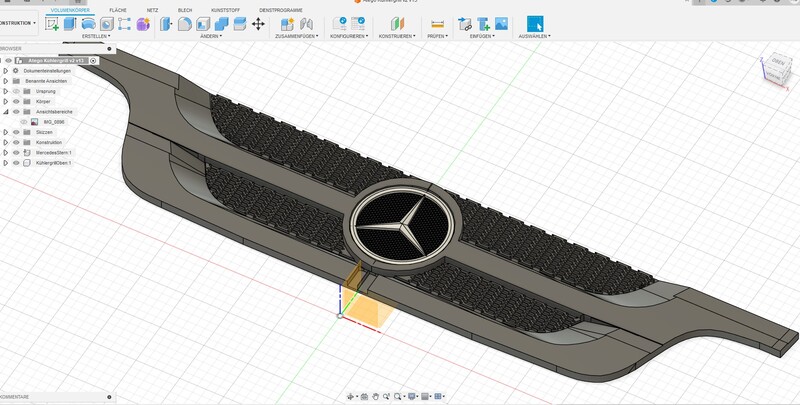The image size is (800, 405).
Task: Expand the MercedesStern:1 node
Action: click(x=6, y=153)
